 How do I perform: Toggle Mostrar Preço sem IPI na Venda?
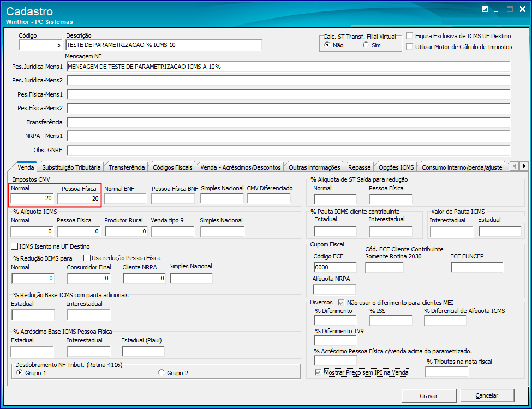point(318,372)
